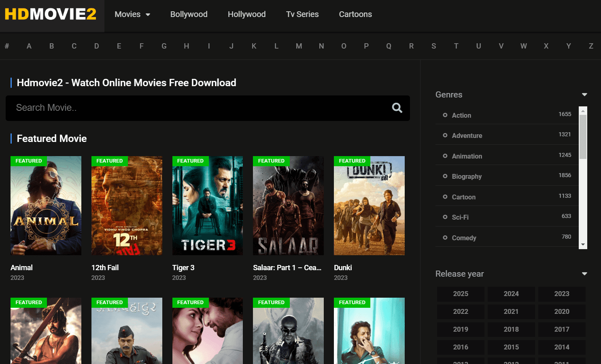Click the genres list scroll up arrow
This screenshot has height=364, width=601.
coord(583,110)
